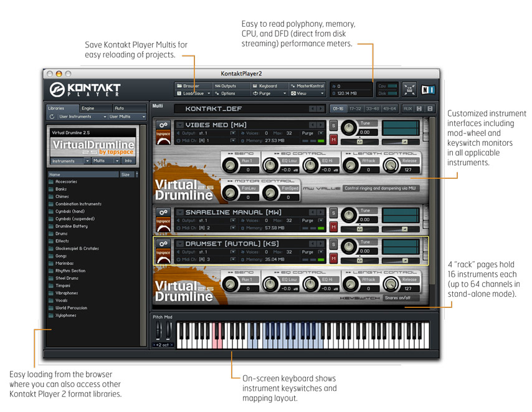Mute the Drumset Autoral instrument

[x=333, y=258]
